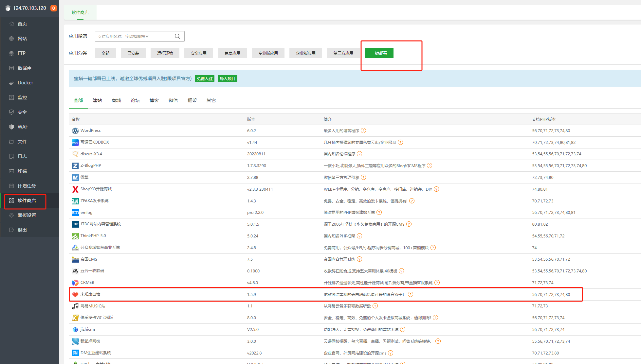Viewport: 641px width, 364px height.
Task: Click the emlog logo icon
Action: [x=75, y=213]
